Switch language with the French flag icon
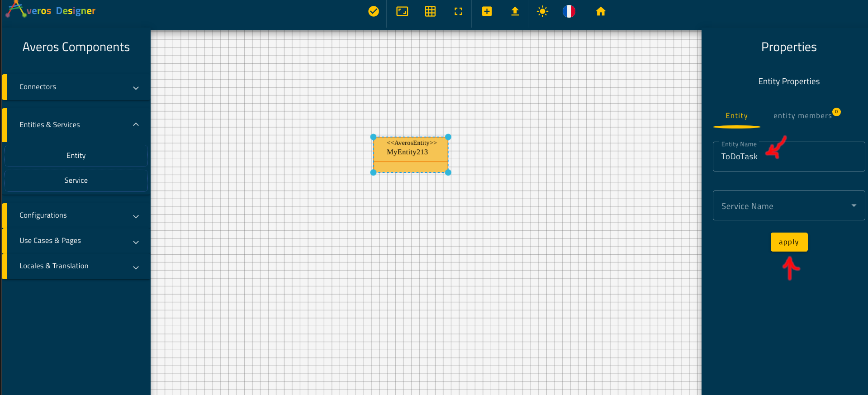Image resolution: width=868 pixels, height=395 pixels. (x=569, y=11)
